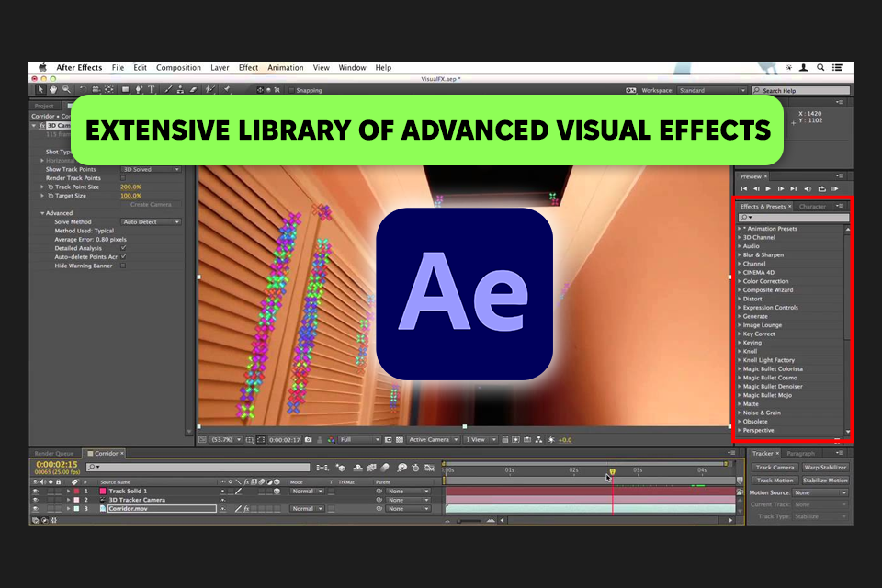
Task: Toggle the Snapping checkbox
Action: click(291, 90)
